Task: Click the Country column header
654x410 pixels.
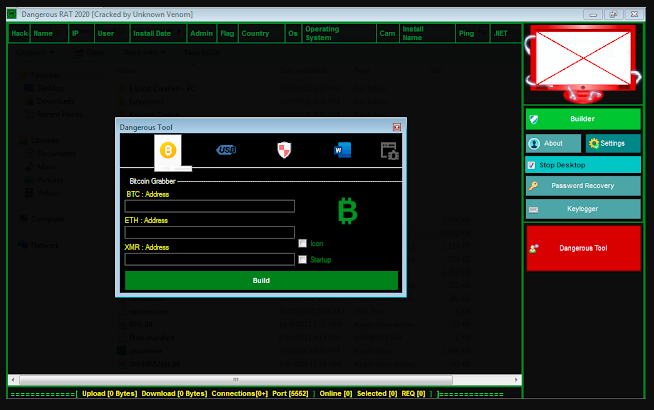Action: [x=255, y=33]
